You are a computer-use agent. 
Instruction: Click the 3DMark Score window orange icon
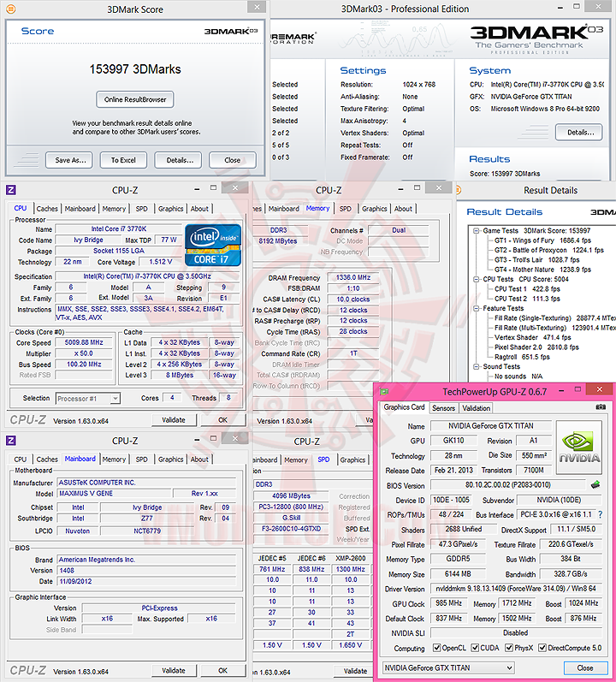[10, 9]
